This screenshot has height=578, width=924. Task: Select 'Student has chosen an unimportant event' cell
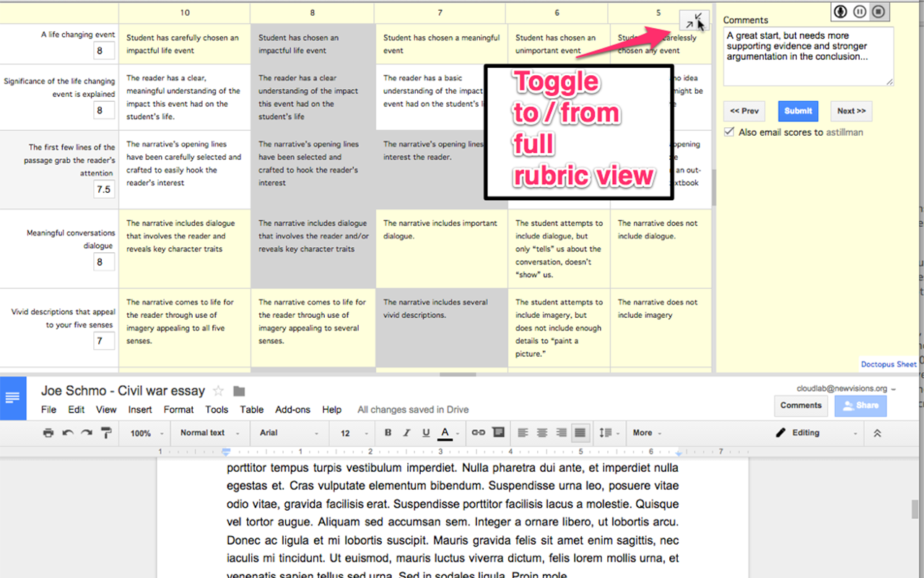click(557, 44)
